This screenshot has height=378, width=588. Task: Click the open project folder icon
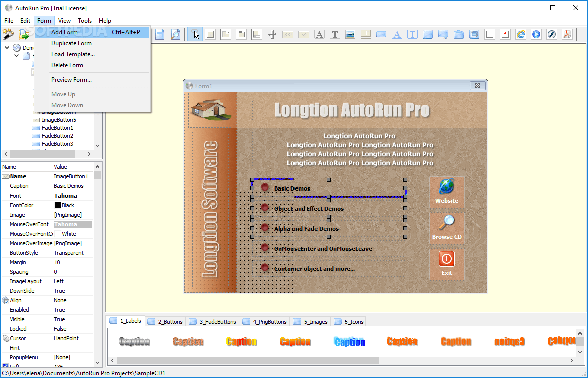tap(24, 34)
